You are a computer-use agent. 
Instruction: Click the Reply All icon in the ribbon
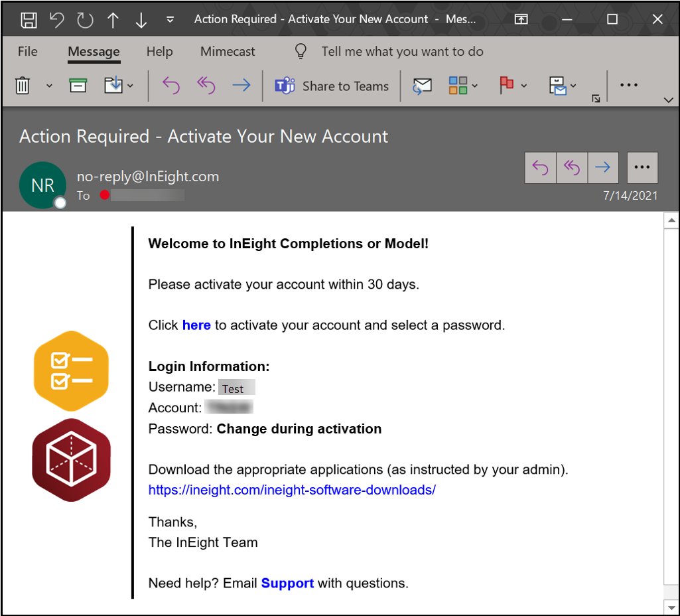(206, 86)
